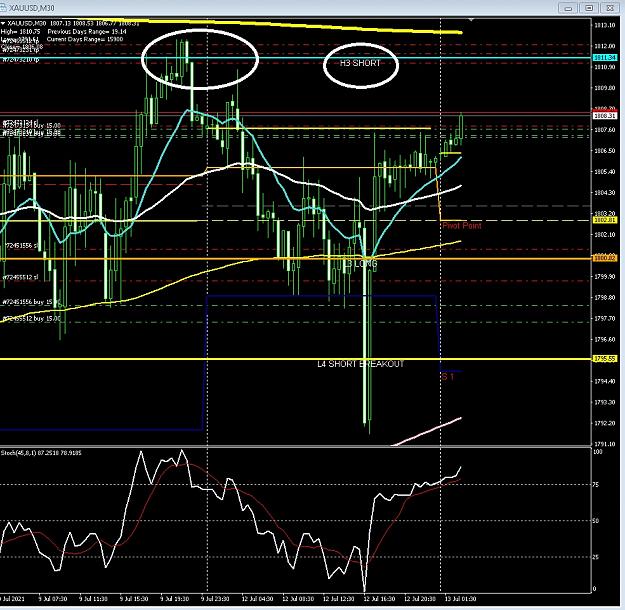Click the 9 Jul 15:30 time label
Screen dimensions: 625x610
pos(134,599)
